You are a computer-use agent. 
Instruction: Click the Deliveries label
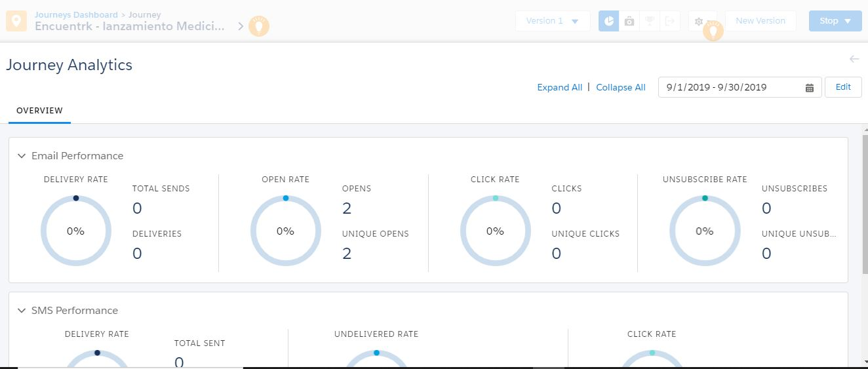click(x=157, y=234)
